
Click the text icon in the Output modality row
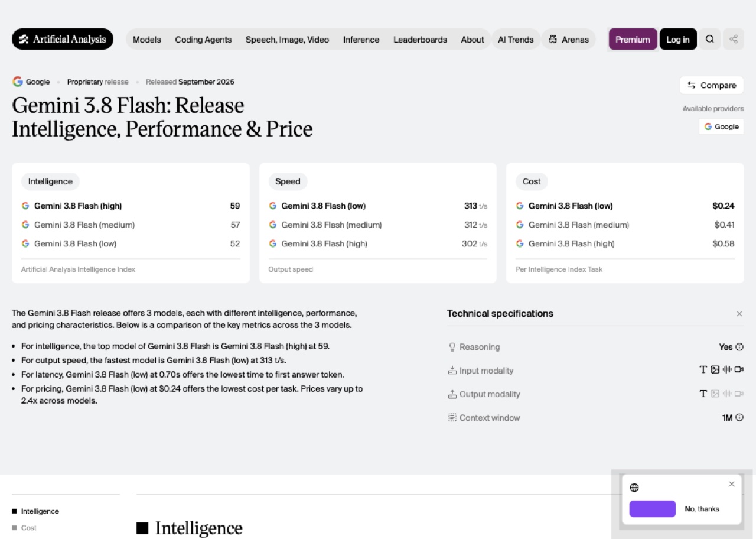tap(703, 394)
